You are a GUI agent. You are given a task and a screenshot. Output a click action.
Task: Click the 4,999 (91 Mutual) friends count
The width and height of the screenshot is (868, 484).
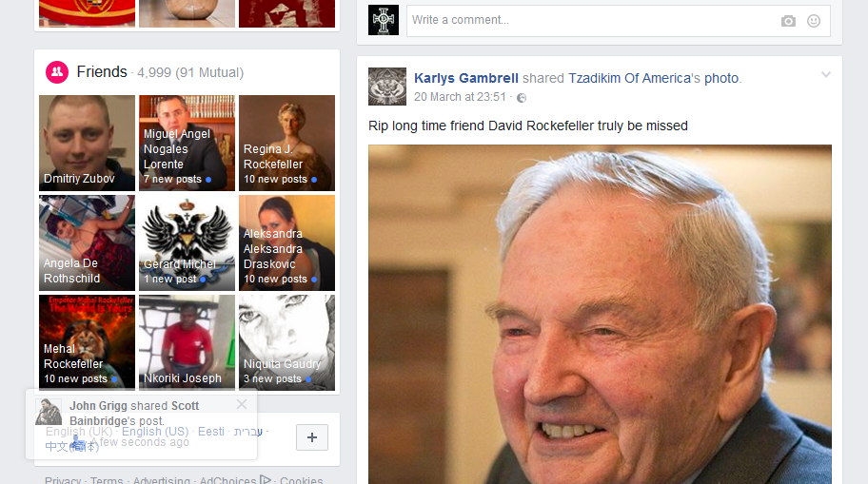190,72
